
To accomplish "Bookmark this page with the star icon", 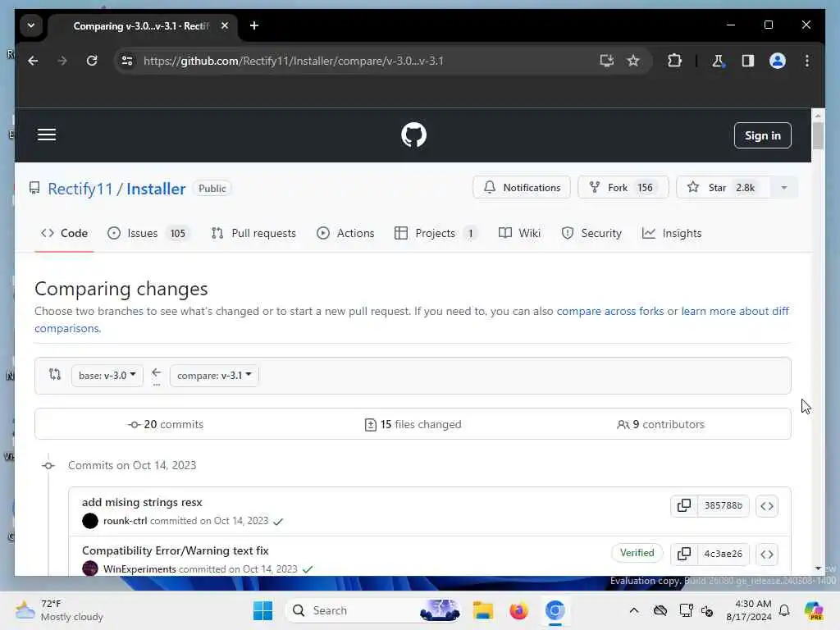I will tap(633, 61).
